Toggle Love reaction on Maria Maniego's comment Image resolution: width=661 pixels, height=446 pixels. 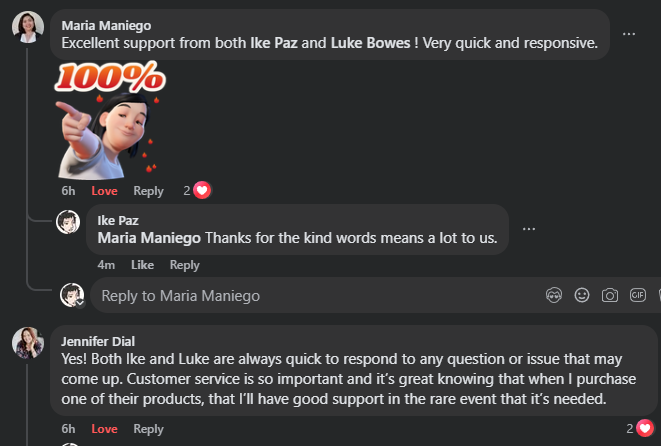click(104, 191)
